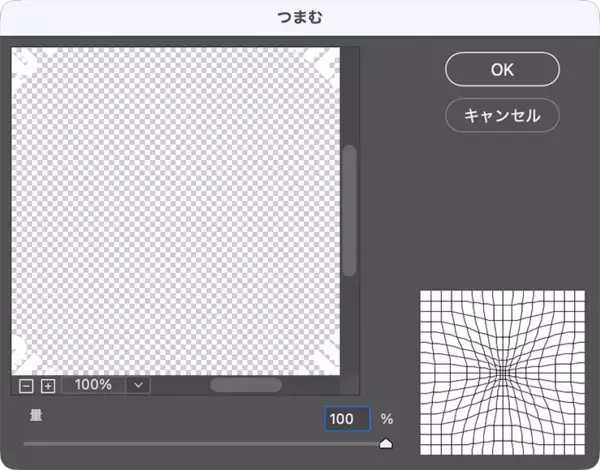Click the OK button
The height and width of the screenshot is (470, 600).
coord(502,69)
